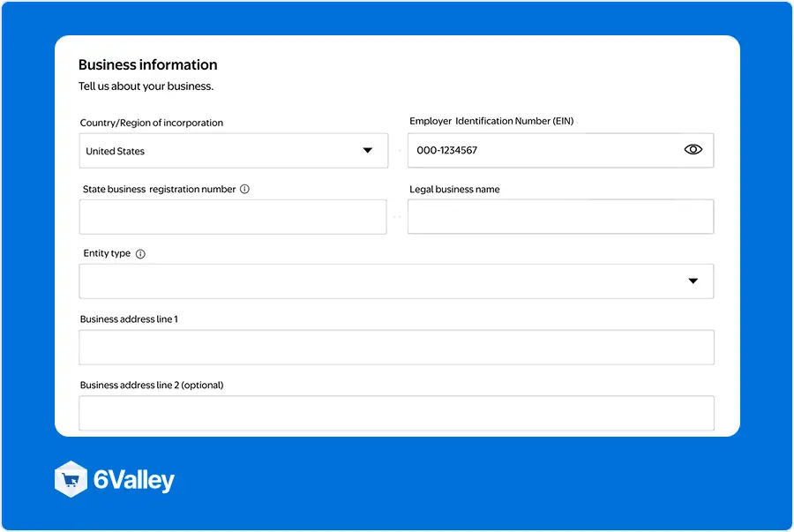The height and width of the screenshot is (532, 794).
Task: Select the United States value in country field
Action: coord(115,152)
